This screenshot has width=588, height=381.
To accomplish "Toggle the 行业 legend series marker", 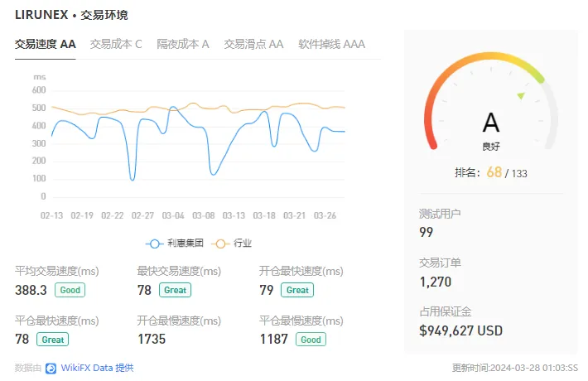I will pos(220,244).
